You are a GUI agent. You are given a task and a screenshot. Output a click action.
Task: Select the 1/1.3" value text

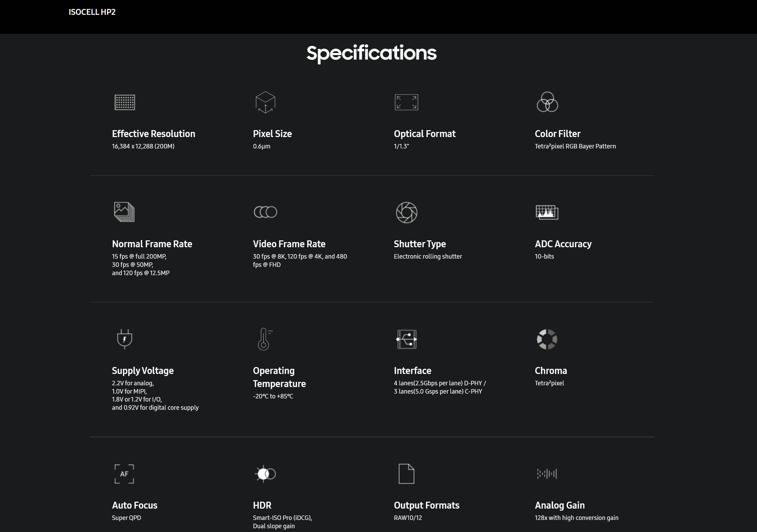pos(401,146)
